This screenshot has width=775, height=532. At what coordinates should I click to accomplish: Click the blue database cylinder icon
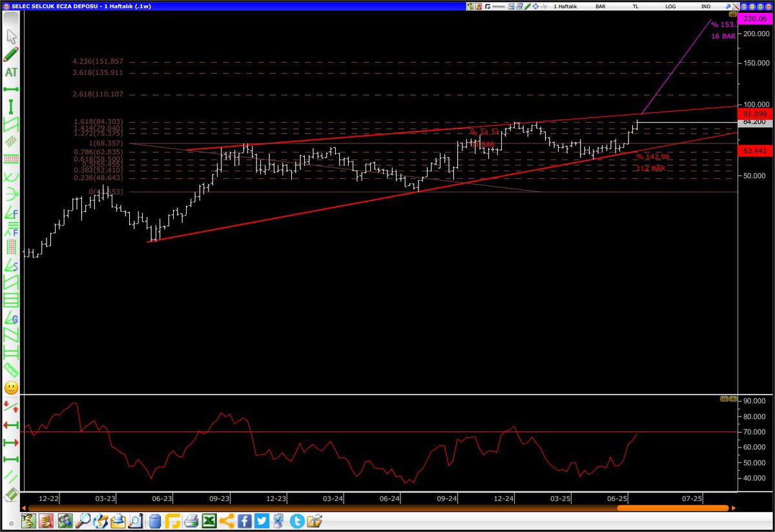(x=155, y=521)
